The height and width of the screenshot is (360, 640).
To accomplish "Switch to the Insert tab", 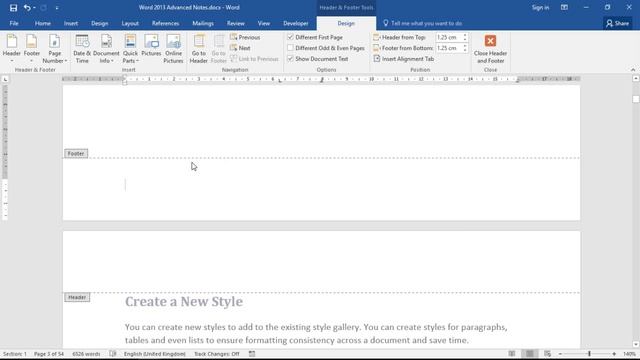I will tap(71, 23).
